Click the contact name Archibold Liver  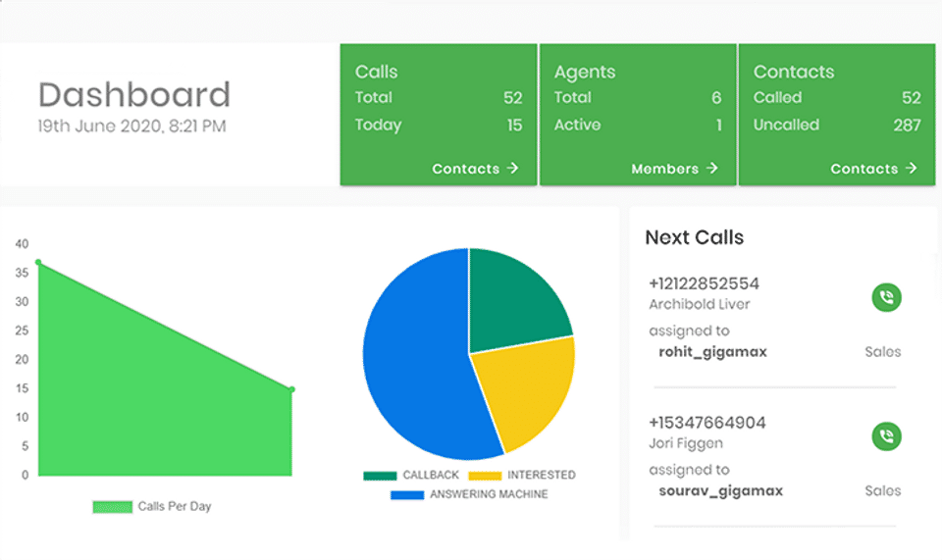click(x=700, y=304)
